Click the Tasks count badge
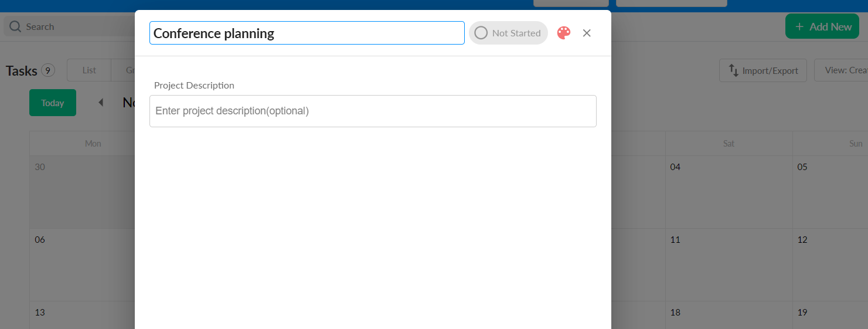This screenshot has height=329, width=868. pos(48,71)
